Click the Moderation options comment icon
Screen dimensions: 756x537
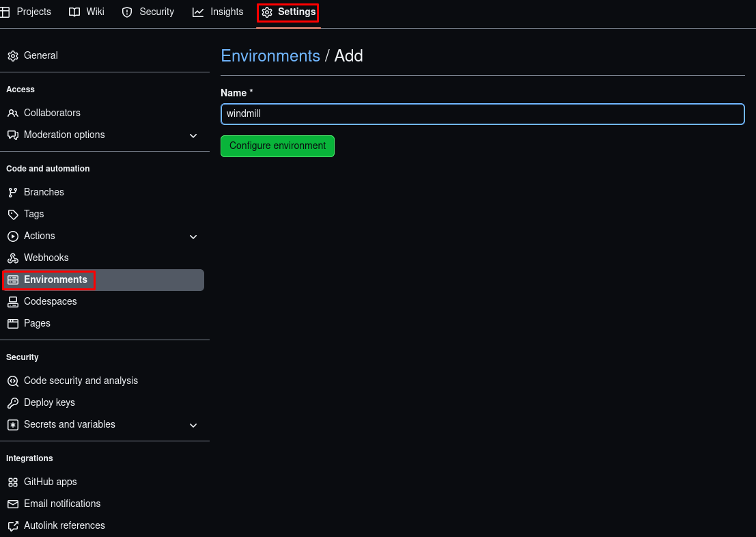pyautogui.click(x=13, y=135)
